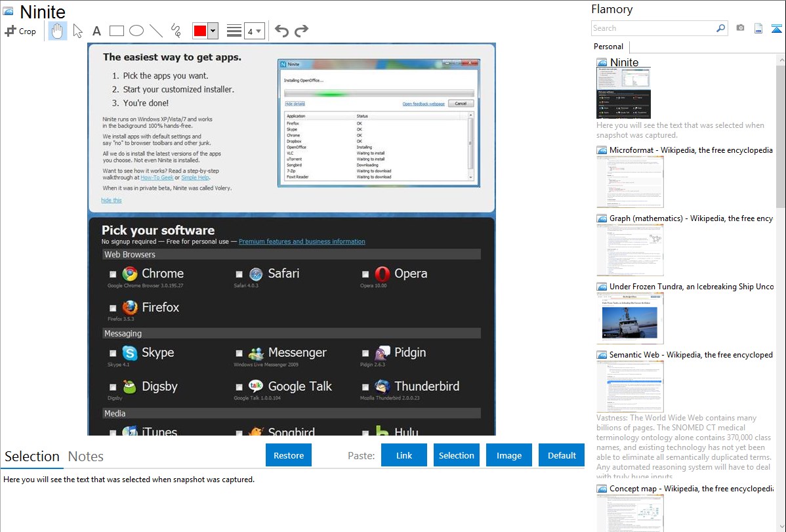
Task: Check the Skype checkbox
Action: (113, 354)
